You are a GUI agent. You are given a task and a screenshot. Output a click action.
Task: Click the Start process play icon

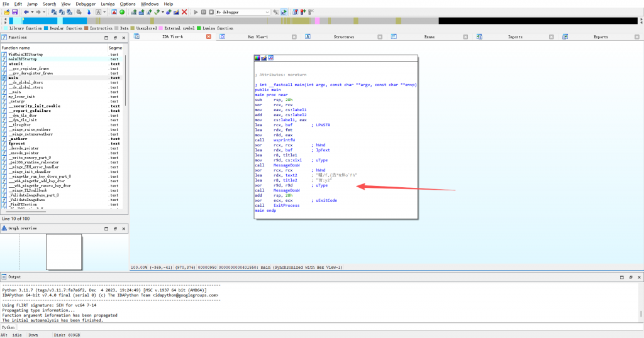pyautogui.click(x=196, y=12)
